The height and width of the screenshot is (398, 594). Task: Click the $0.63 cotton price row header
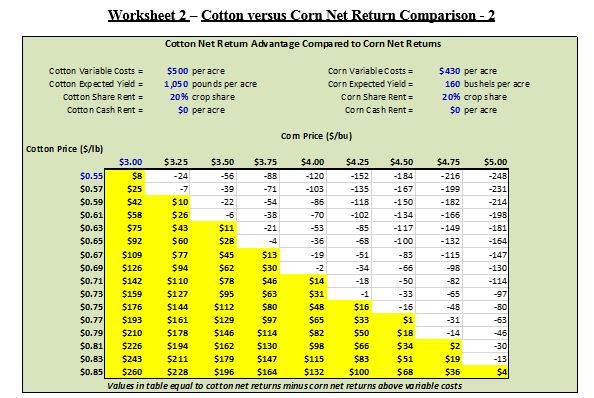coord(91,228)
